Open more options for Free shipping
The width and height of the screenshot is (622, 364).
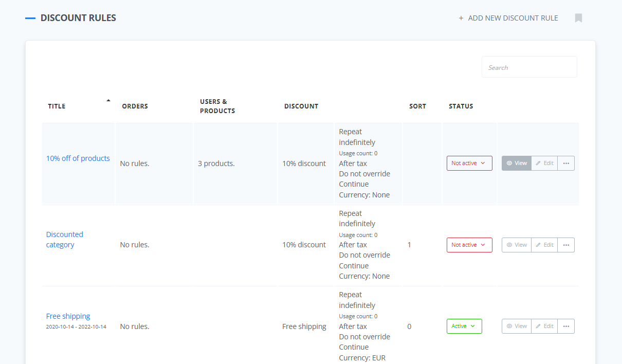click(x=566, y=326)
